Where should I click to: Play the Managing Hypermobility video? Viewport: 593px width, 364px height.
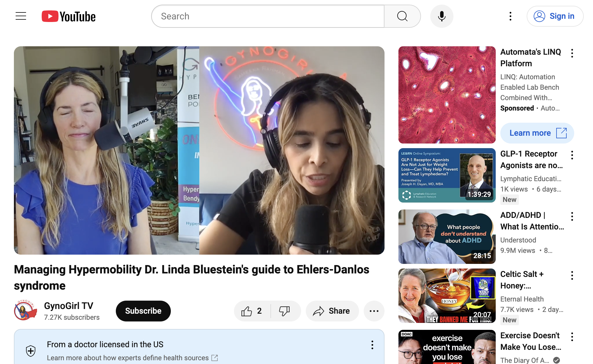(x=199, y=150)
